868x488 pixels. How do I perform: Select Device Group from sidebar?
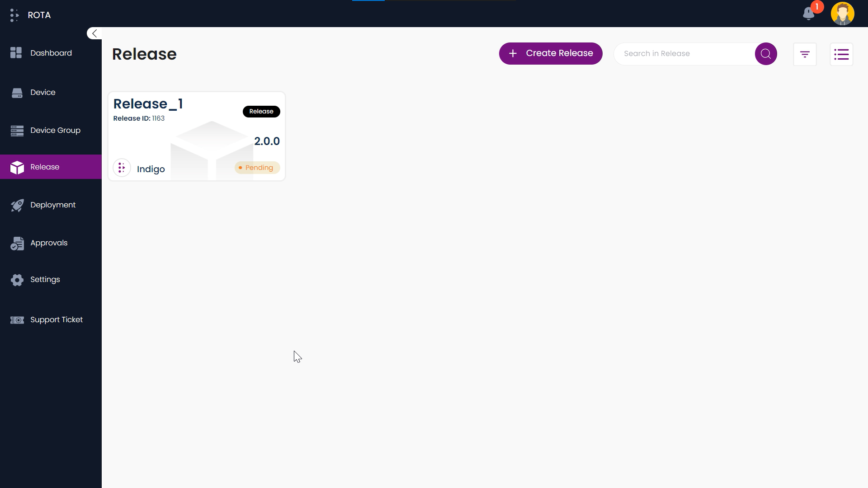click(x=51, y=130)
